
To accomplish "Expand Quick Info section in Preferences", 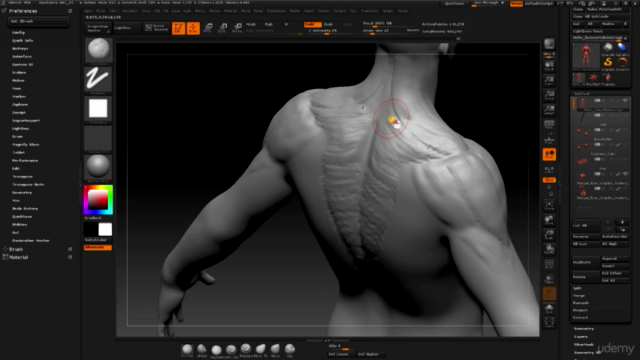I will point(22,40).
